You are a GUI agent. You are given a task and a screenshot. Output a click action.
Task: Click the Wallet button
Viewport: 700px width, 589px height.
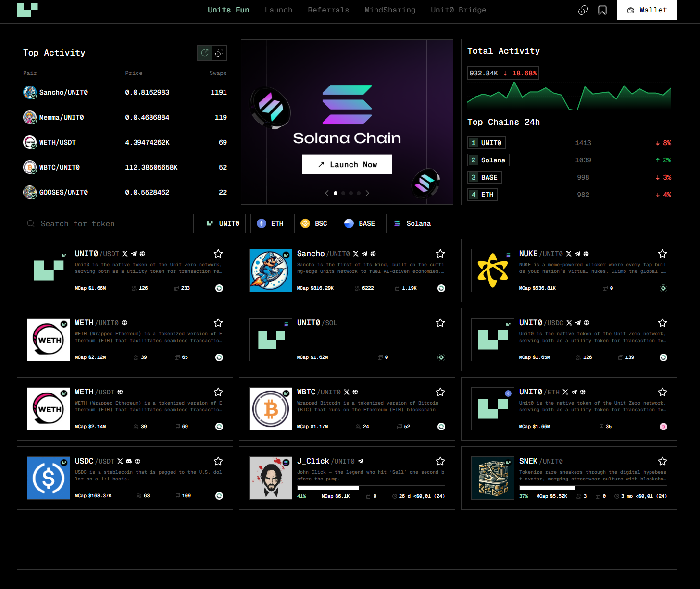tap(647, 10)
